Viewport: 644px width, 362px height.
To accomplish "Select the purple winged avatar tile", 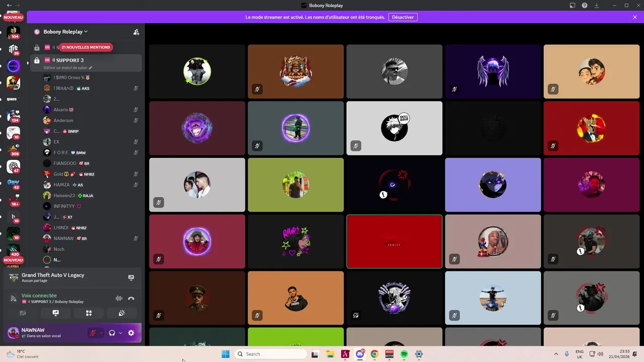I will (x=493, y=71).
